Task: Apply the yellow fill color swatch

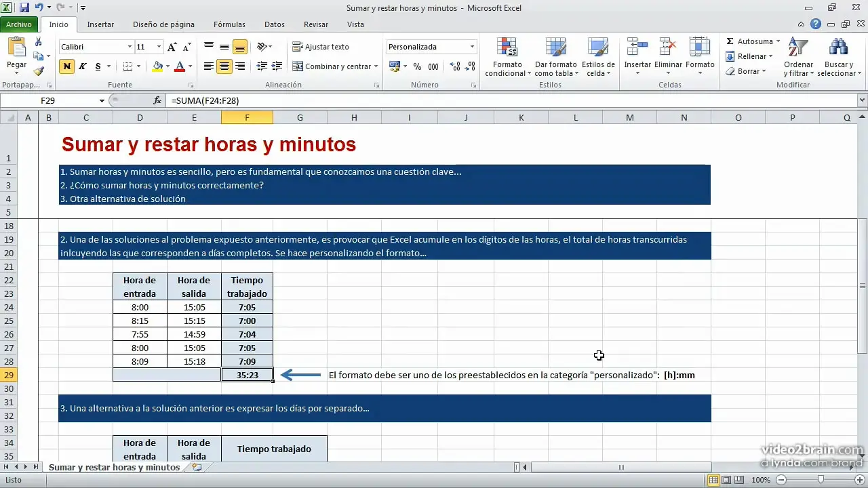Action: click(157, 66)
